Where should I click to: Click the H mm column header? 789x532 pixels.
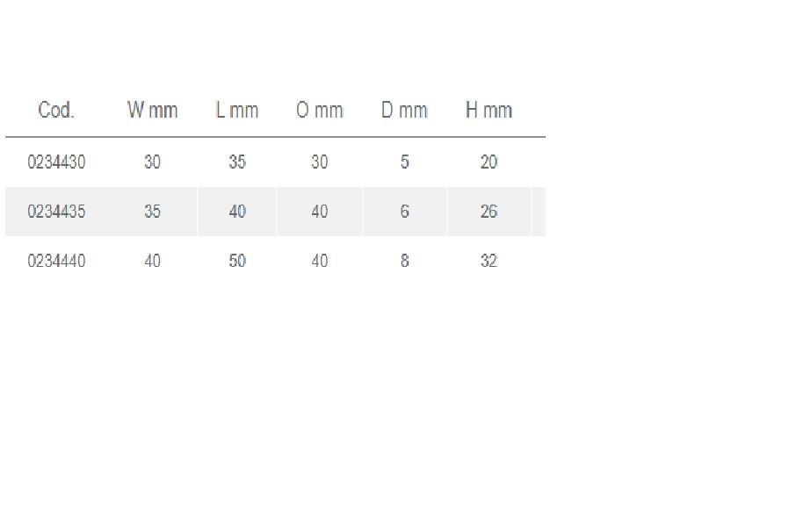pos(489,111)
